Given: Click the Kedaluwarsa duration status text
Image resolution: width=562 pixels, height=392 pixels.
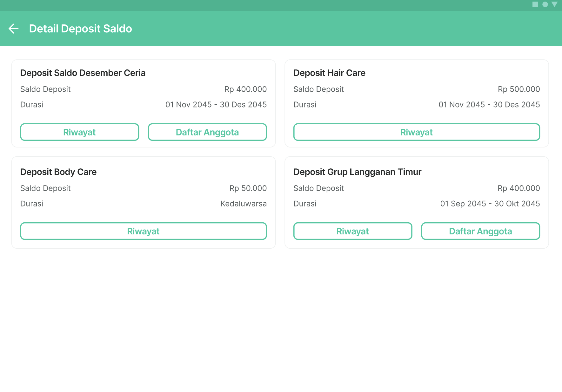Looking at the screenshot, I should click(244, 204).
